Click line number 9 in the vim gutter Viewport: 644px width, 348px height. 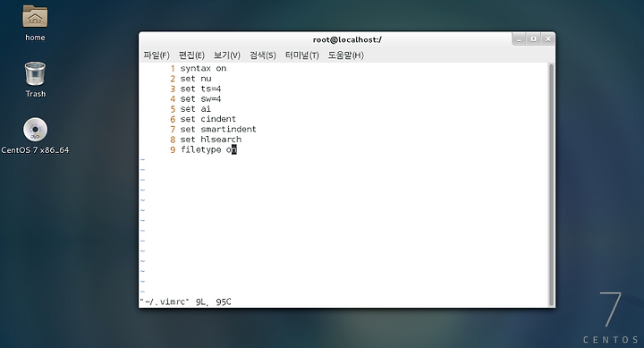pos(173,150)
